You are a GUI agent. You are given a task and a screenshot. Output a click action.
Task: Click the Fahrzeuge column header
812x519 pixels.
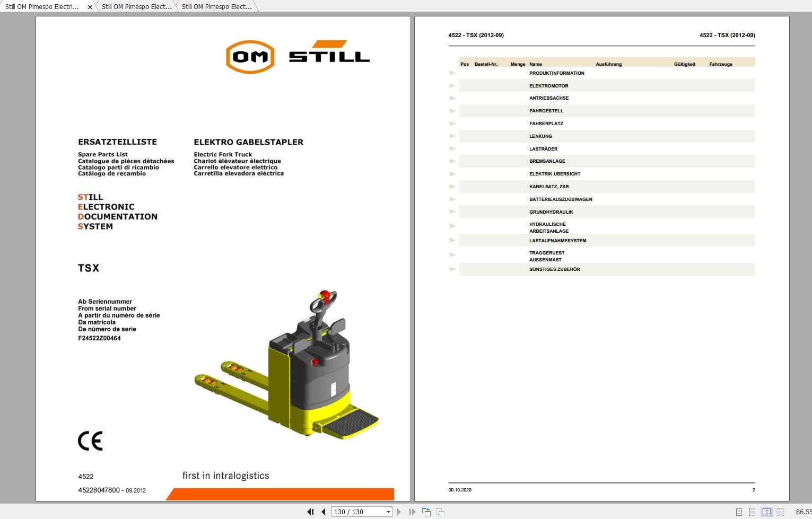(720, 64)
